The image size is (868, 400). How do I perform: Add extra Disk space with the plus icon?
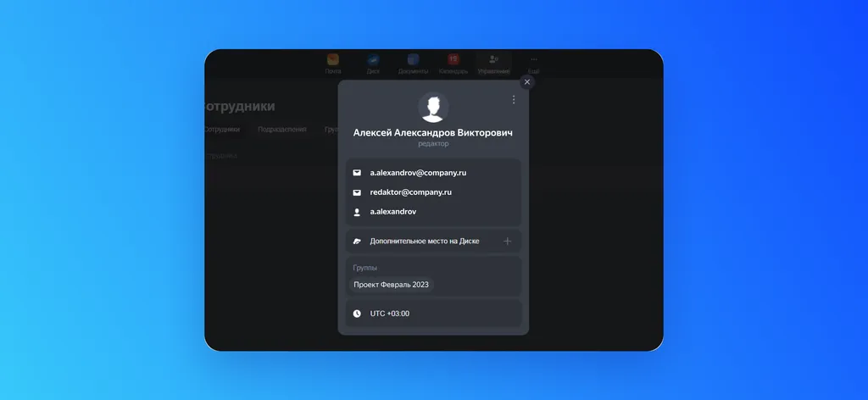507,242
